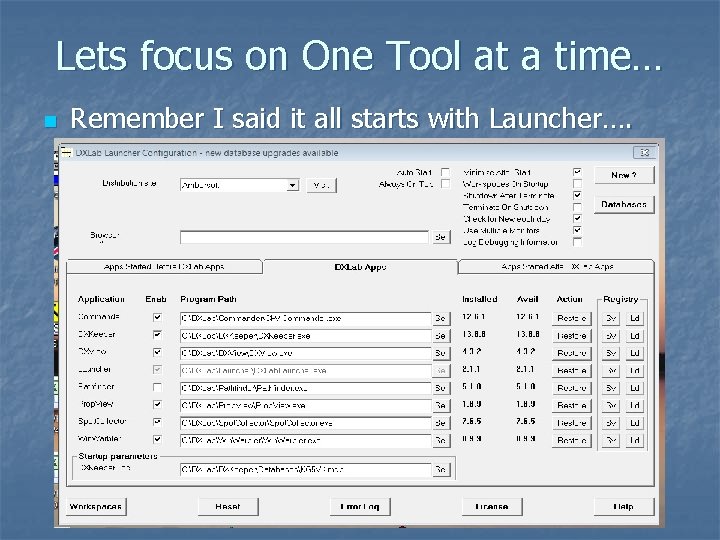The image size is (720, 540).
Task: Toggle the Enab checkbox for WinWarbler
Action: tap(157, 439)
